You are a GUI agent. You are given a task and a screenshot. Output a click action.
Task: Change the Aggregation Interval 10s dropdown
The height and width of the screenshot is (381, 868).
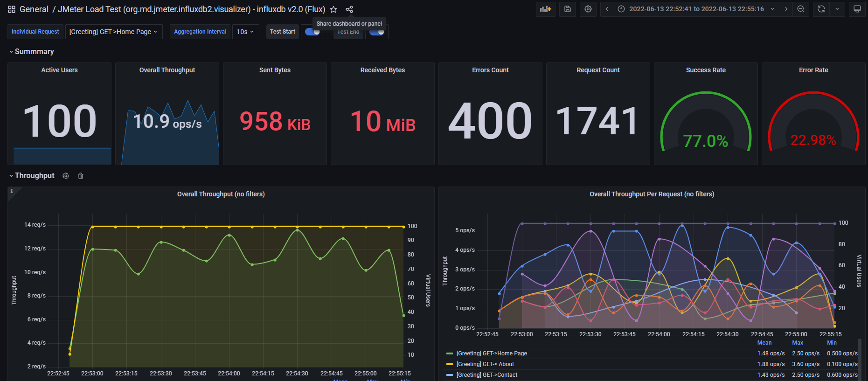(x=245, y=32)
